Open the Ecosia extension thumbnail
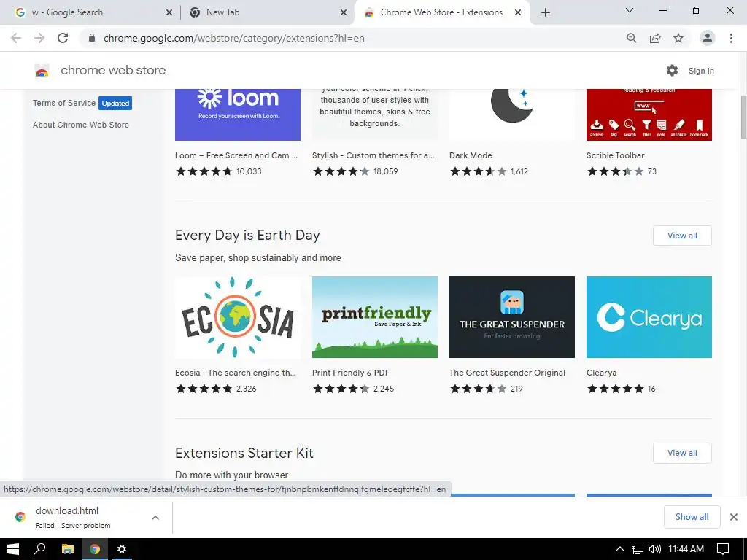Viewport: 747px width, 560px height. [238, 317]
